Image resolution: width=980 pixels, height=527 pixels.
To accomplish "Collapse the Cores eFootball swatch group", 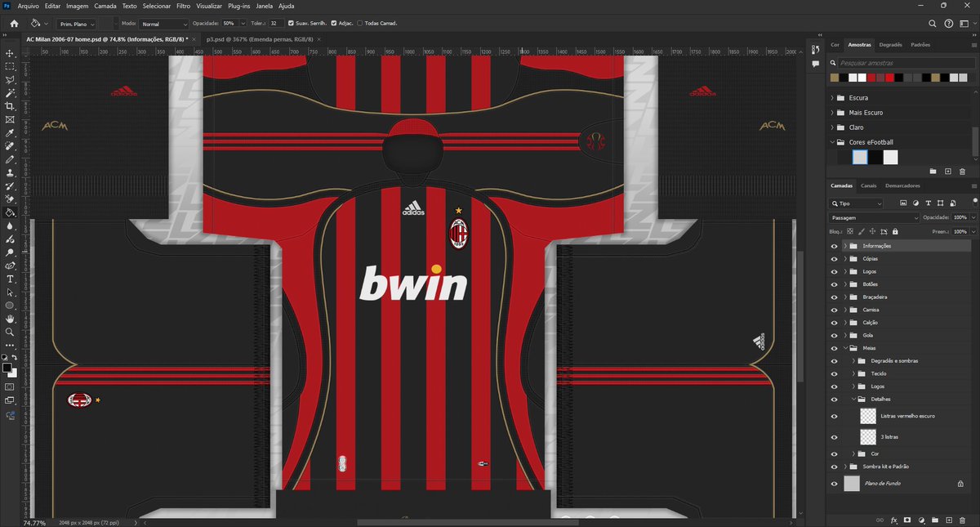I will (x=833, y=142).
